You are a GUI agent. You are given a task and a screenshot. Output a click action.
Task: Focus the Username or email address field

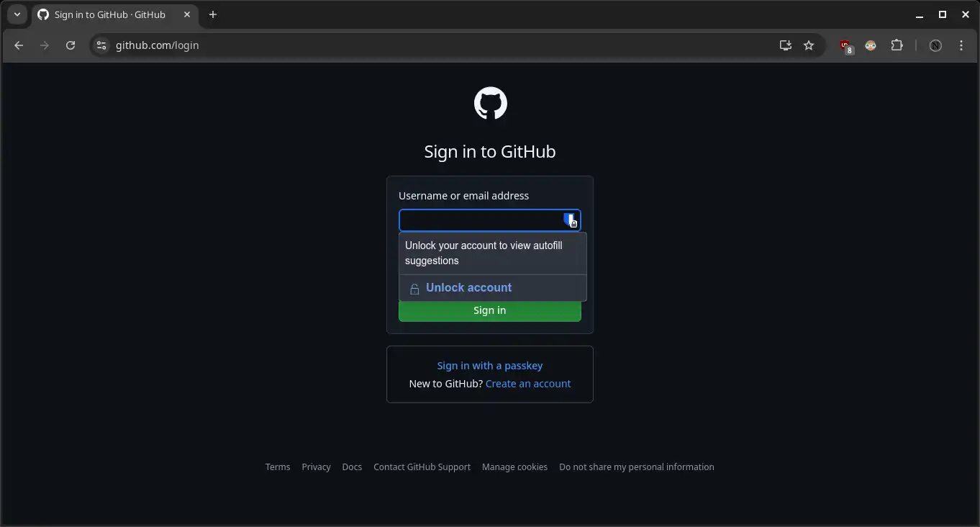click(478, 220)
